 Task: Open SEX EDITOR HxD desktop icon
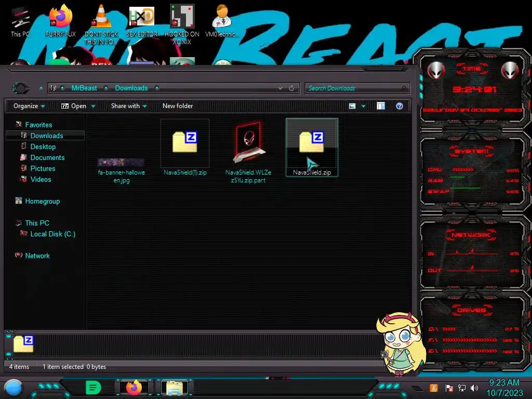coord(142,21)
